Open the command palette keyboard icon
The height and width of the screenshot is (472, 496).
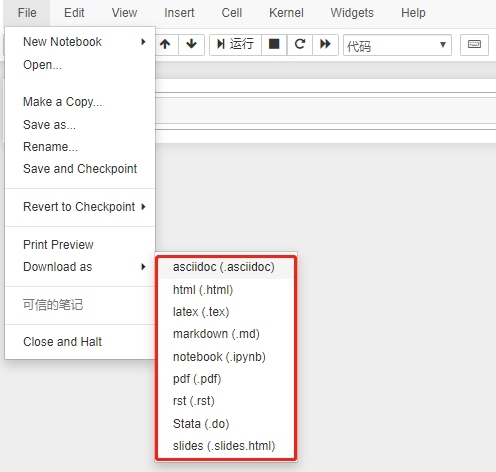click(x=474, y=44)
